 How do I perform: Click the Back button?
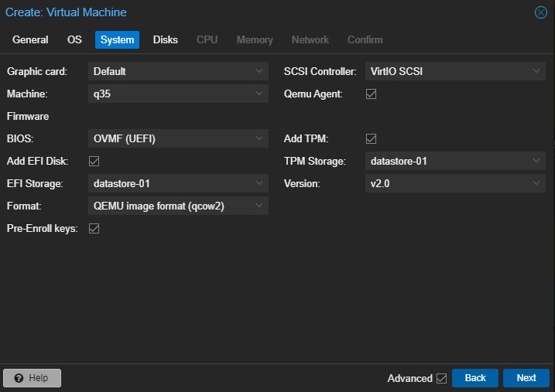click(x=474, y=378)
